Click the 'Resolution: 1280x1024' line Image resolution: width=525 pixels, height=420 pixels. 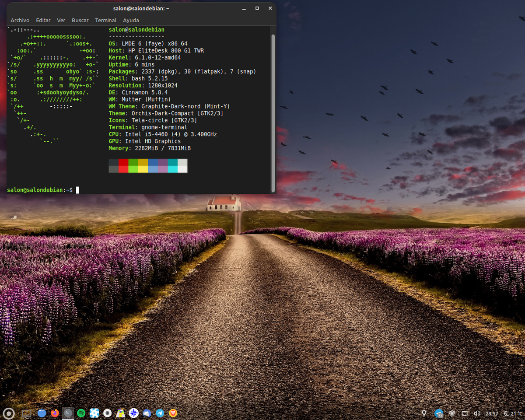click(143, 85)
